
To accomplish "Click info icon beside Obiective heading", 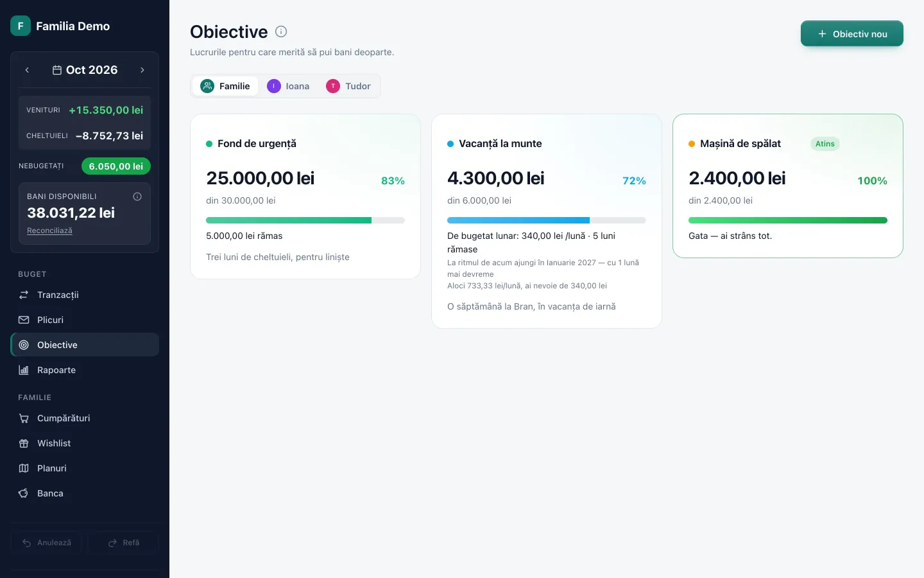I will click(x=281, y=31).
